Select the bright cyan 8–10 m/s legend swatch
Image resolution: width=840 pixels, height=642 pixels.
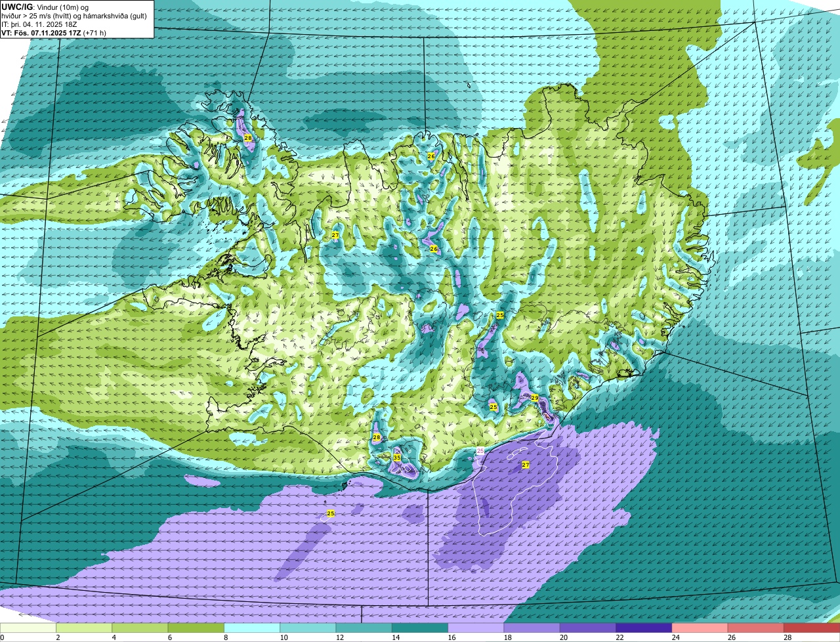click(252, 628)
